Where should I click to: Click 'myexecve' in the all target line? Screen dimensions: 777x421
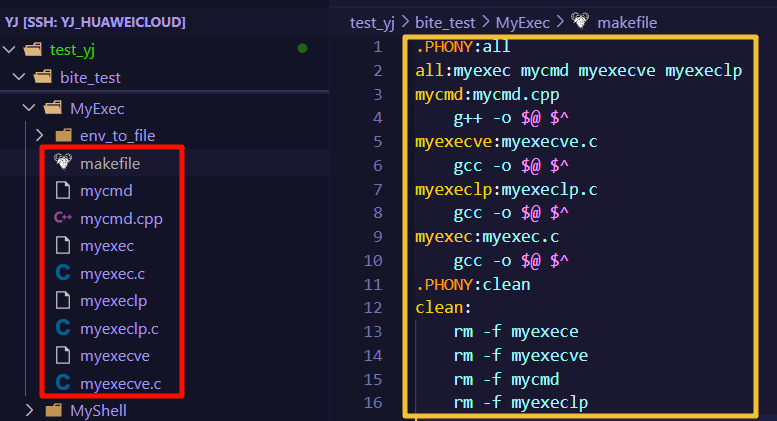tap(617, 70)
